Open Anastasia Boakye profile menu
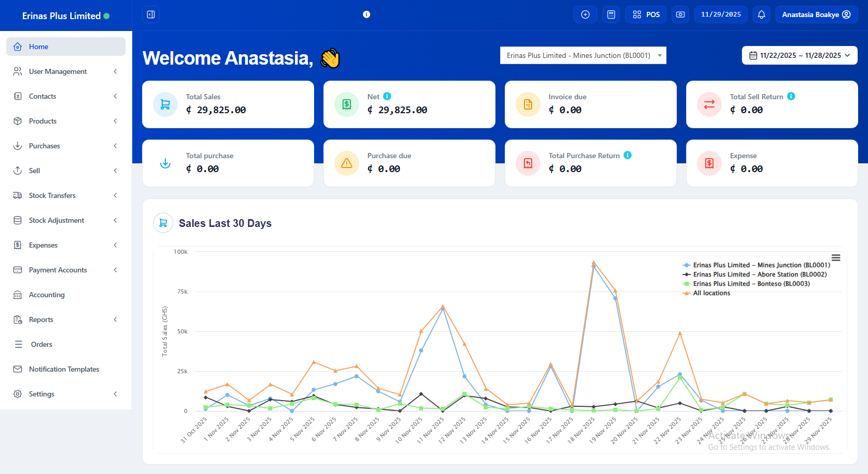Viewport: 868px width, 474px height. click(816, 14)
